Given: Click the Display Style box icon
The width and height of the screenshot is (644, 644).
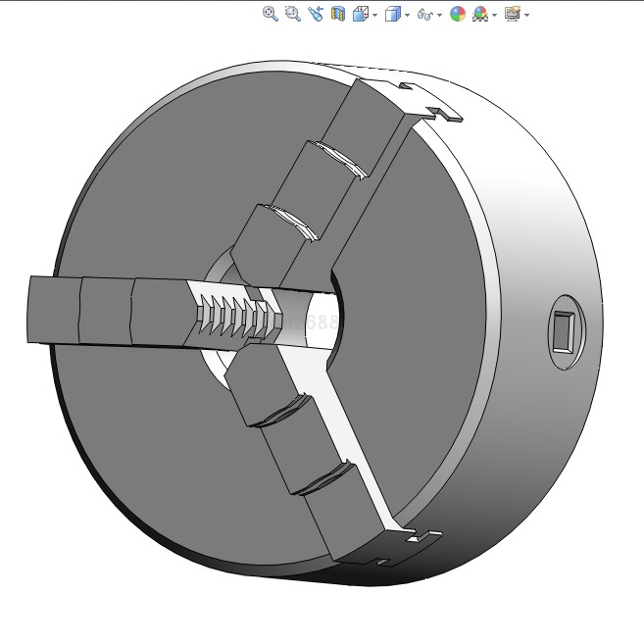Looking at the screenshot, I should 392,14.
